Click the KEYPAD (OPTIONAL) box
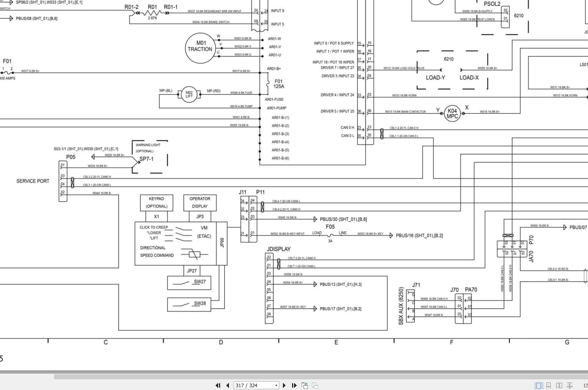Image resolution: width=588 pixels, height=390 pixels. 156,203
